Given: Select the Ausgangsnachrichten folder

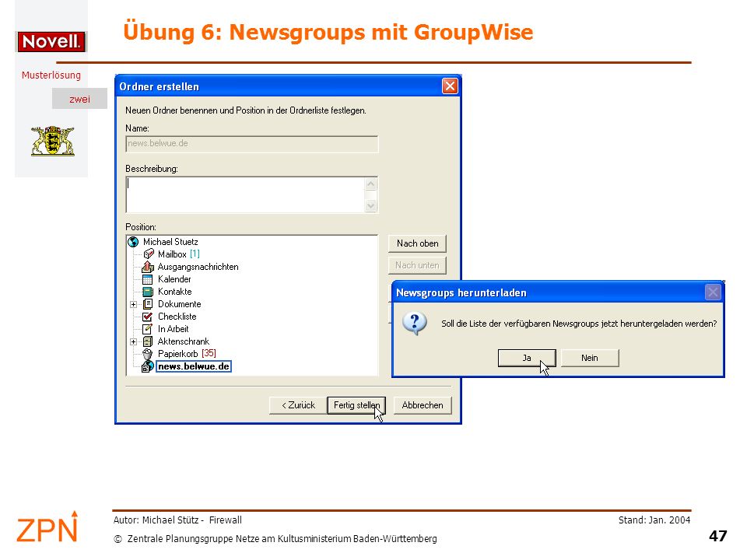Looking at the screenshot, I should click(x=198, y=267).
